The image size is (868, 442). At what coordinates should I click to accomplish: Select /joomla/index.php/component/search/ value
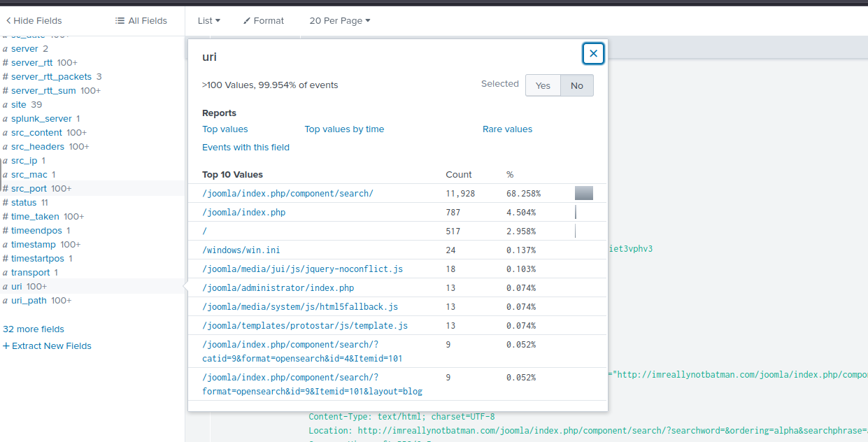287,194
